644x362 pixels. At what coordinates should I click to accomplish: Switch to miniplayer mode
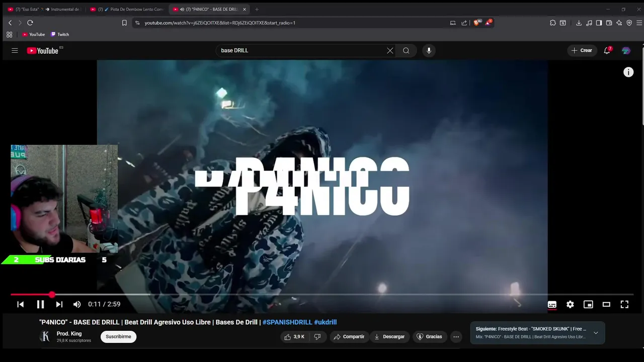coord(588,304)
